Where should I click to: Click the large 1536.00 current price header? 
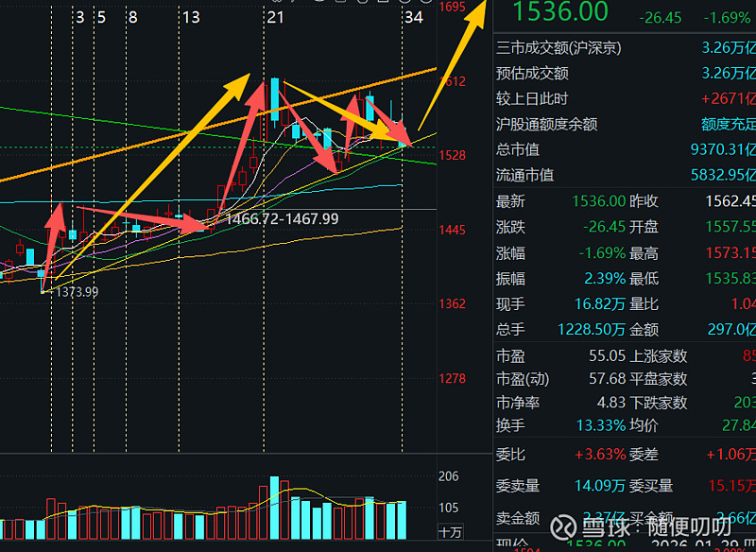559,11
